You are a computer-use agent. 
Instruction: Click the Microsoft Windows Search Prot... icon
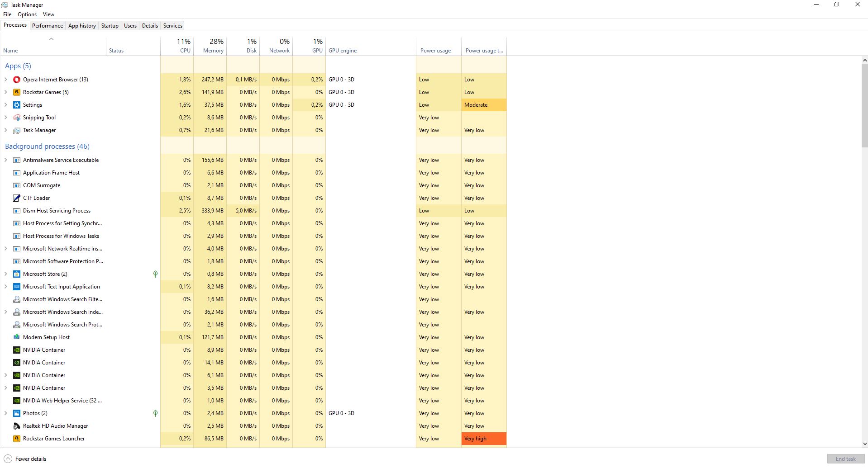[x=17, y=325]
